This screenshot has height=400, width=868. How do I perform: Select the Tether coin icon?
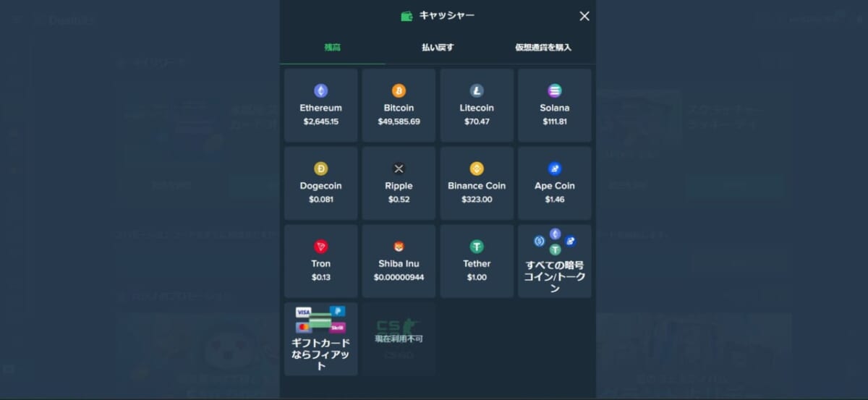click(x=477, y=247)
